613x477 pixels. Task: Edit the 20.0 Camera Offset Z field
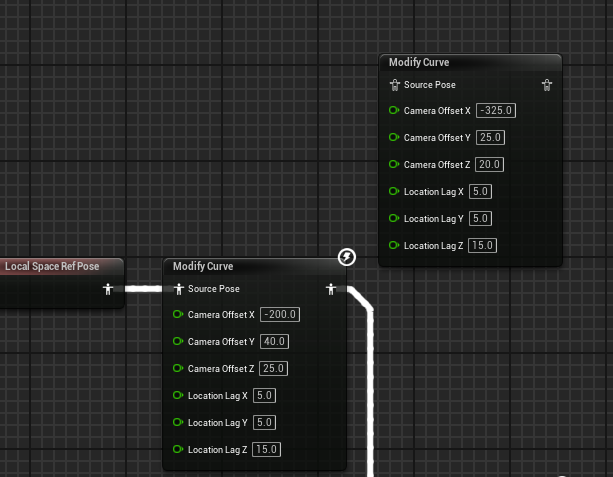coord(489,164)
